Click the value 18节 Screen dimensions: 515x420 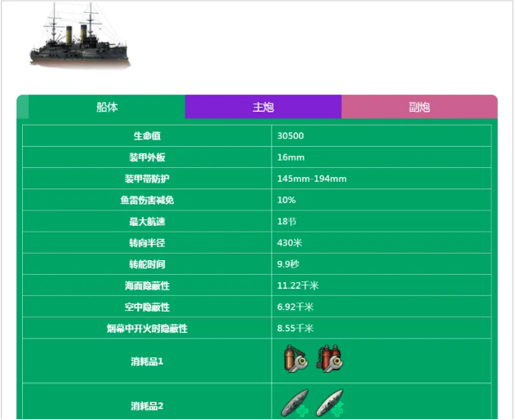tap(286, 222)
